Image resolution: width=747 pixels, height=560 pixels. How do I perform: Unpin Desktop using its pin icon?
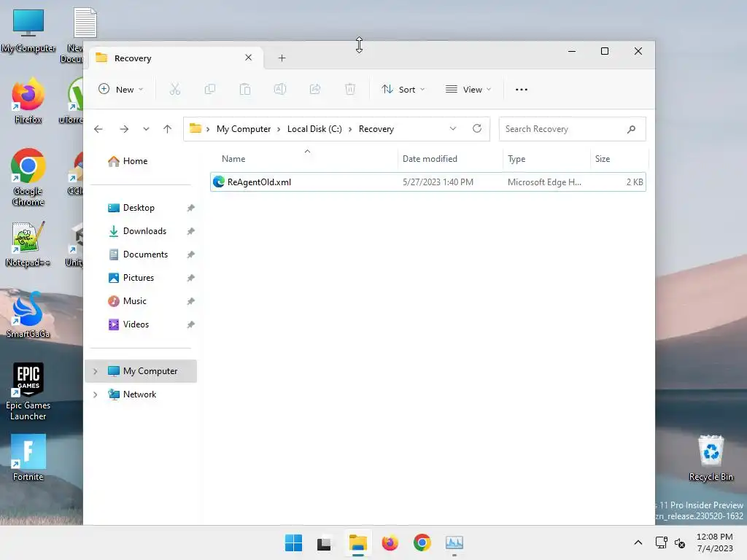pos(190,208)
